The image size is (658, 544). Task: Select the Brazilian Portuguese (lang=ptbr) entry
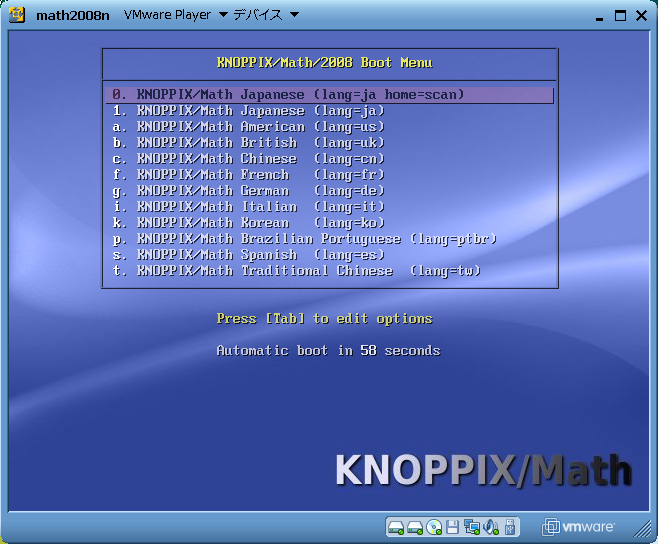(330, 239)
